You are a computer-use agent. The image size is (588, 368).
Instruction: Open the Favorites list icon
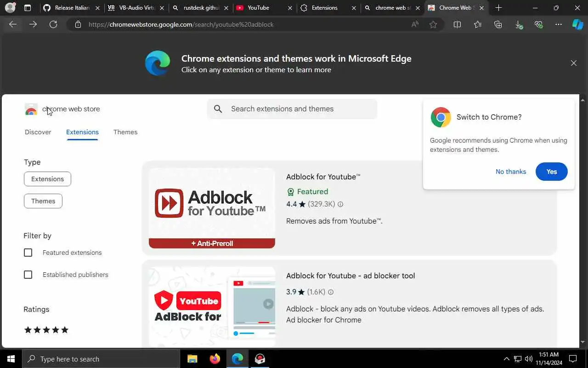tap(478, 24)
